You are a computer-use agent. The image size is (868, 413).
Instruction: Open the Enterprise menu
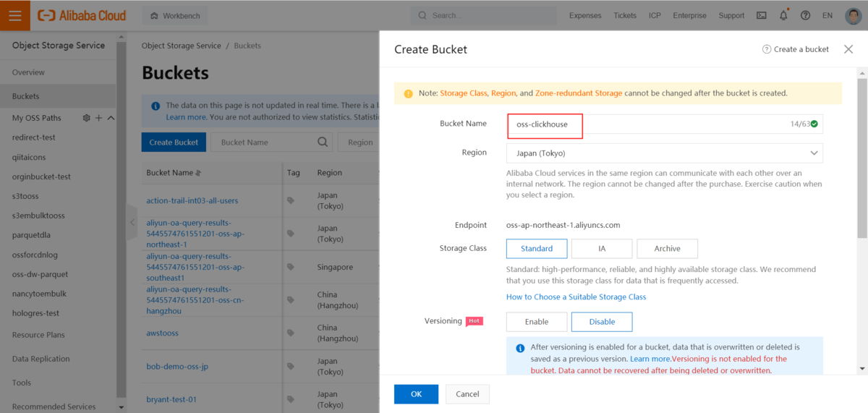[x=689, y=15]
